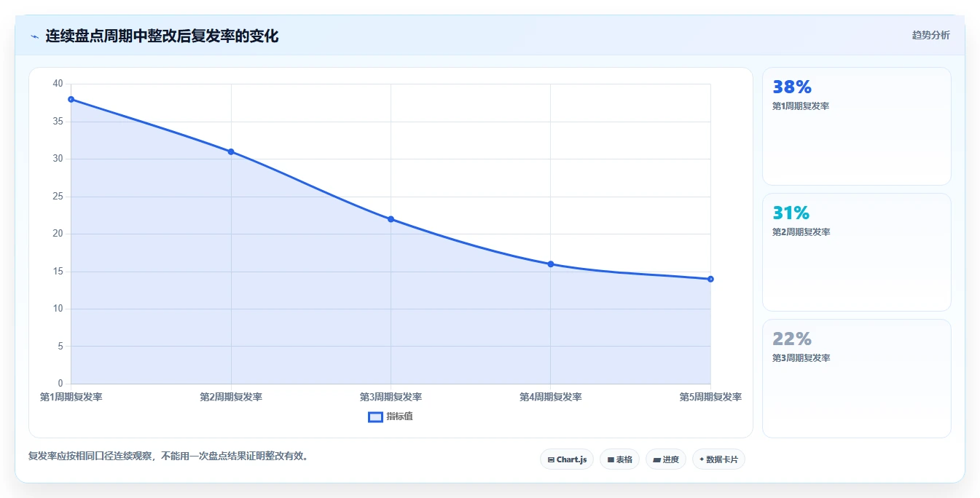The width and height of the screenshot is (980, 498).
Task: Click the 第1周期复发率 x-axis label
Action: (x=71, y=398)
